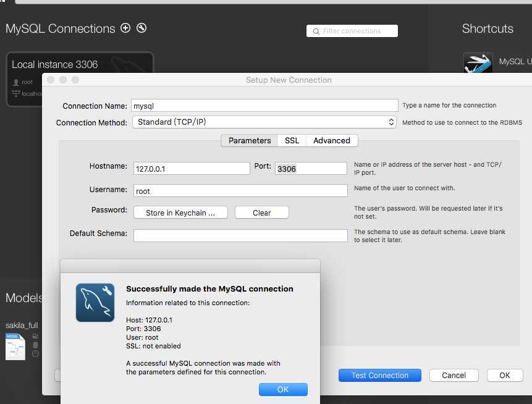532x404 pixels.
Task: Focus the Hostname field 127.0.0.1
Action: pos(192,169)
